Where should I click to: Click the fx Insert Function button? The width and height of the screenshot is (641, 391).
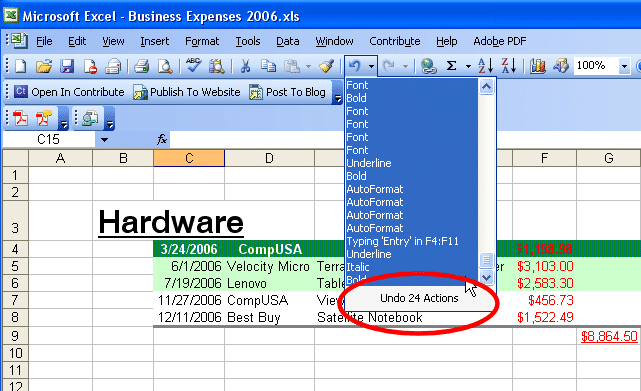(x=162, y=139)
